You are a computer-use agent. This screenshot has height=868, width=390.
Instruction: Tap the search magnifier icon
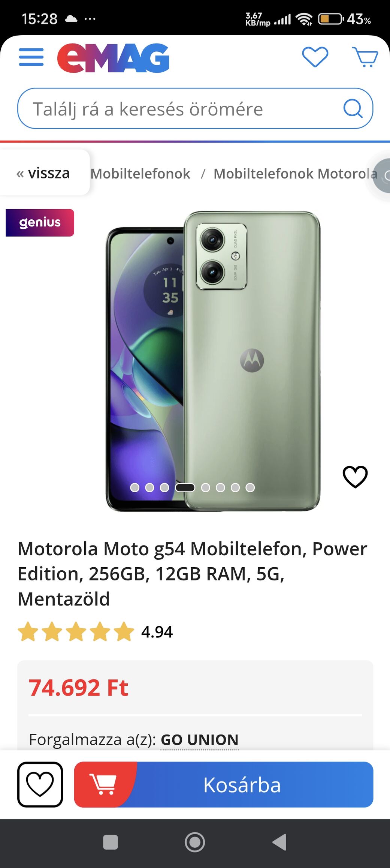(x=353, y=109)
